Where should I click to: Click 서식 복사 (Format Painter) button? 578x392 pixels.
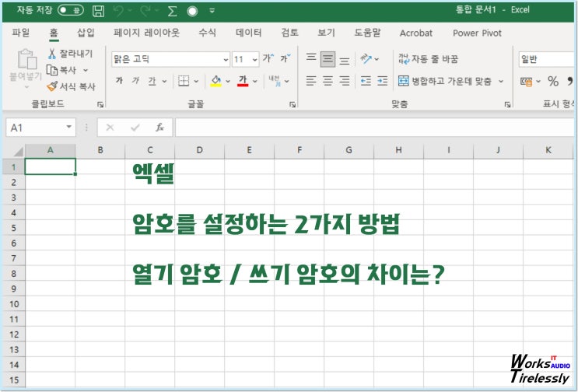[71, 86]
